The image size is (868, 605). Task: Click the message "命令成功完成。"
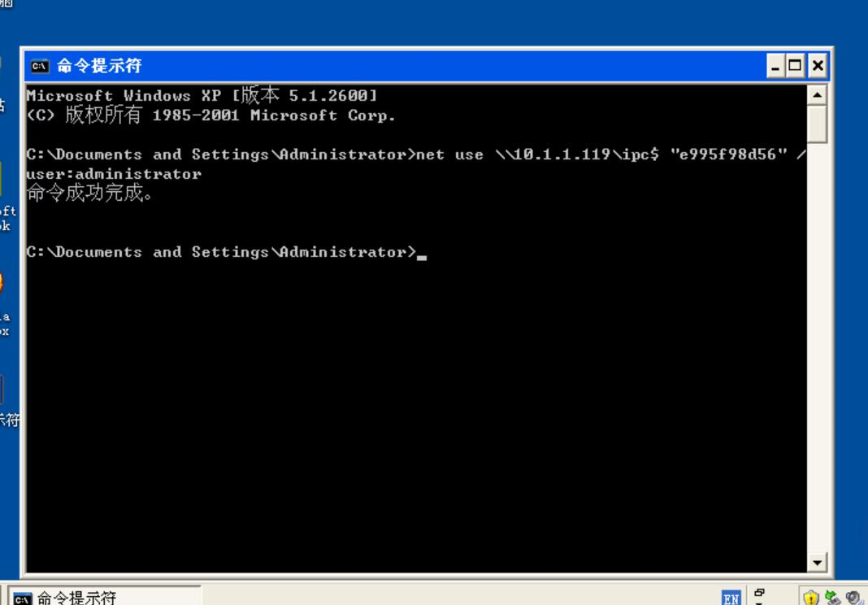click(89, 193)
